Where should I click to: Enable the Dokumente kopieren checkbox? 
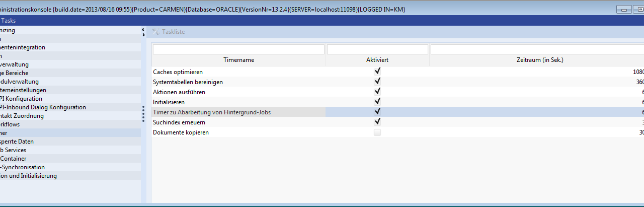click(377, 132)
